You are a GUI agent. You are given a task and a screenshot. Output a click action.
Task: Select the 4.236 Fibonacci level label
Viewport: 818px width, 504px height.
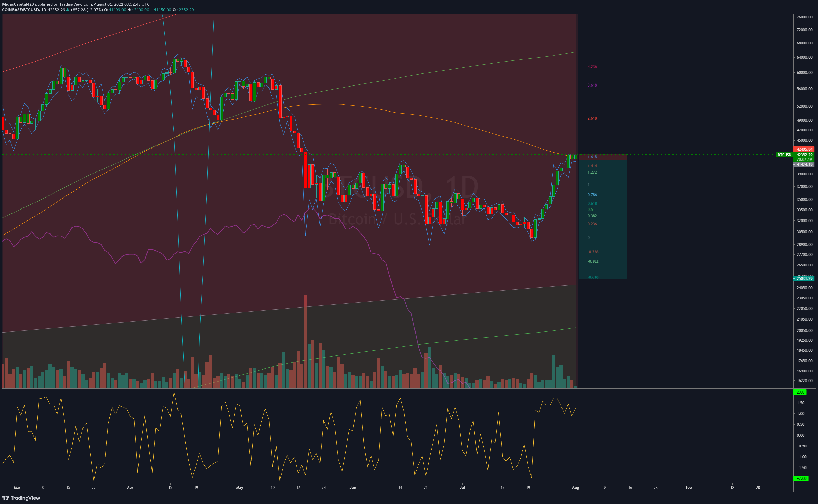592,67
